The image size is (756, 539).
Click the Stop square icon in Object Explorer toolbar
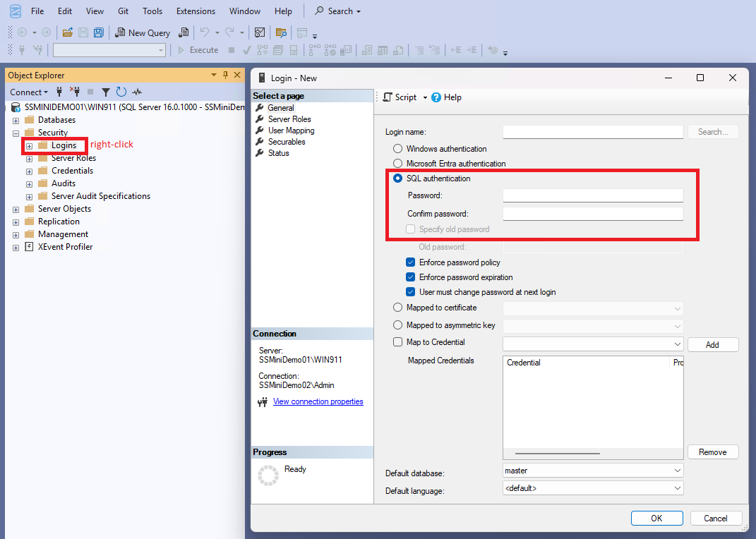[90, 92]
